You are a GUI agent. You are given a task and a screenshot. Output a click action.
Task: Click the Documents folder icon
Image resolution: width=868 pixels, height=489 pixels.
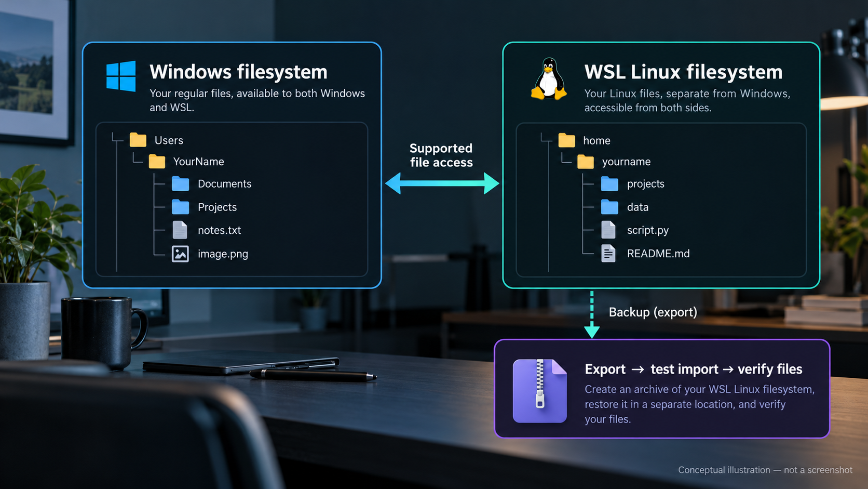181,184
